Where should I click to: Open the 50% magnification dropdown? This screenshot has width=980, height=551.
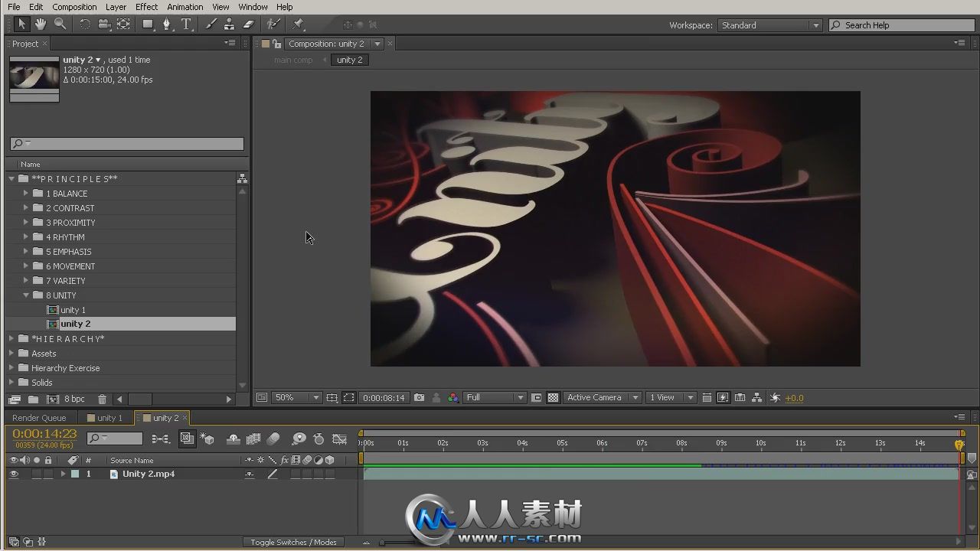click(x=297, y=397)
